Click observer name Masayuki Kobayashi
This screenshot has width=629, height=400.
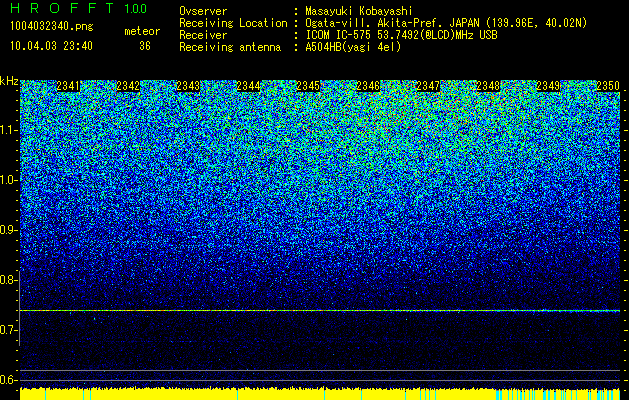pos(359,11)
